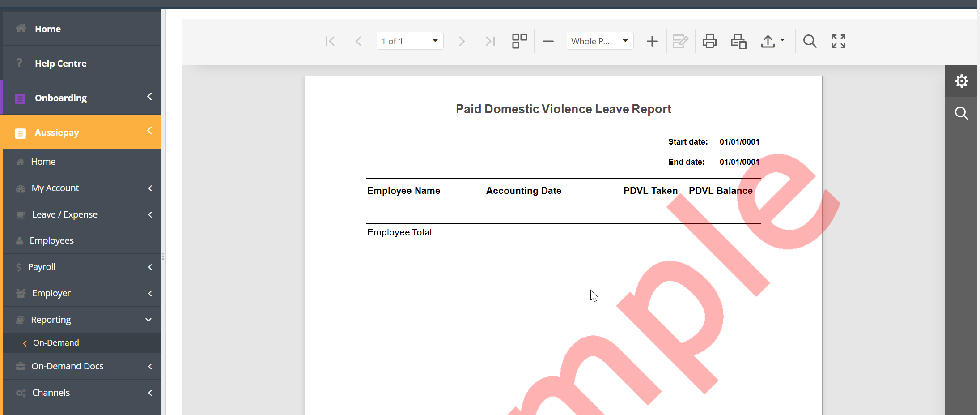Print the report
This screenshot has height=415, width=980.
point(710,41)
